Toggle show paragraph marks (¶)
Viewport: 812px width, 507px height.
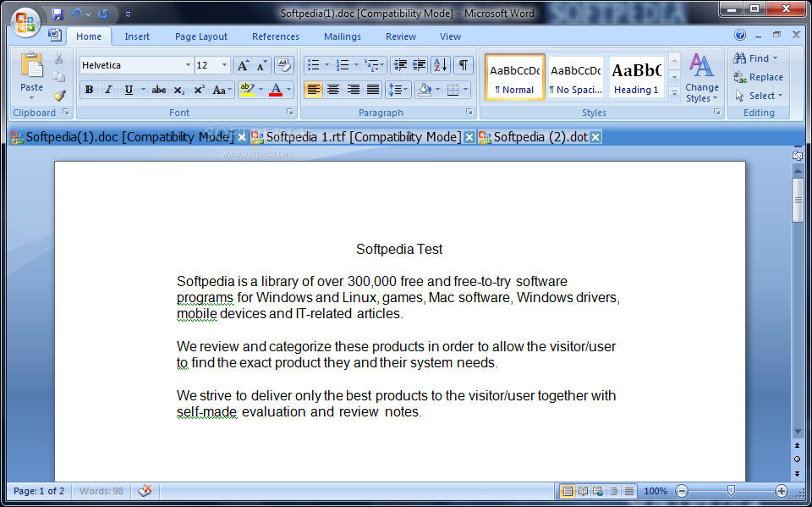(x=464, y=65)
